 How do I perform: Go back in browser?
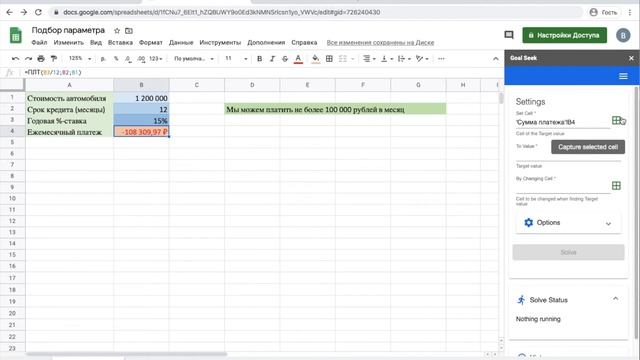coord(9,12)
